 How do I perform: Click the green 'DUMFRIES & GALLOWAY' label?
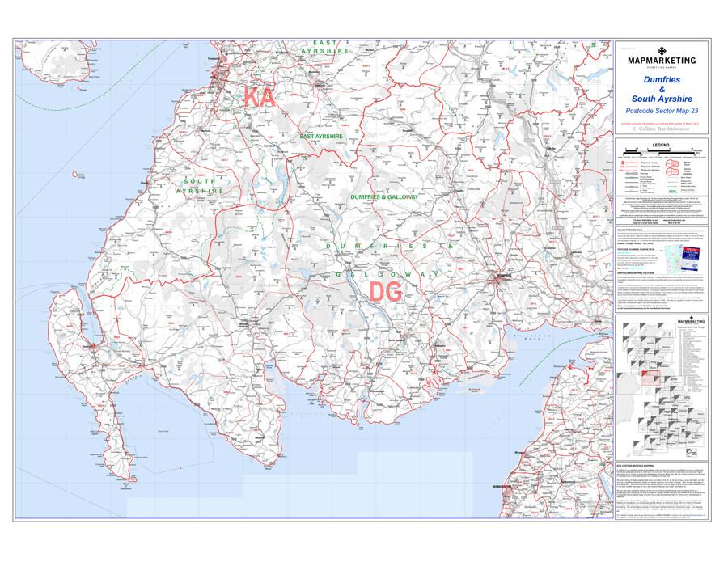coord(384,196)
